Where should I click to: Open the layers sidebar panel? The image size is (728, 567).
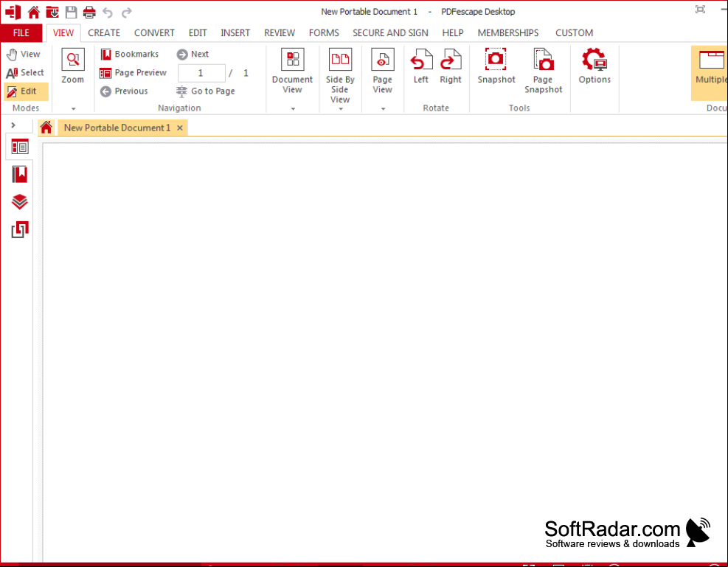pos(19,202)
